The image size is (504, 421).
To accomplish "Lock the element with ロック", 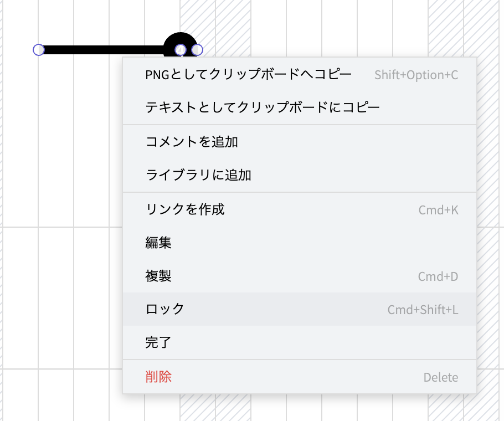I will pyautogui.click(x=165, y=309).
